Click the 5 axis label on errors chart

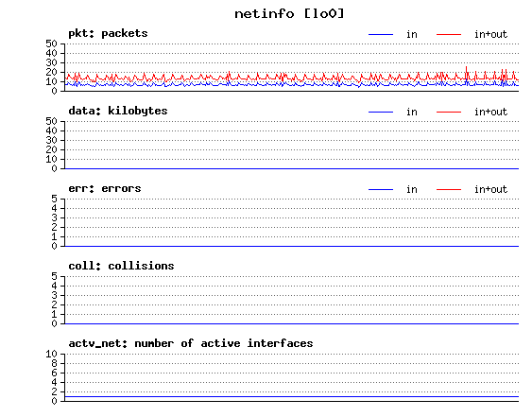point(54,199)
